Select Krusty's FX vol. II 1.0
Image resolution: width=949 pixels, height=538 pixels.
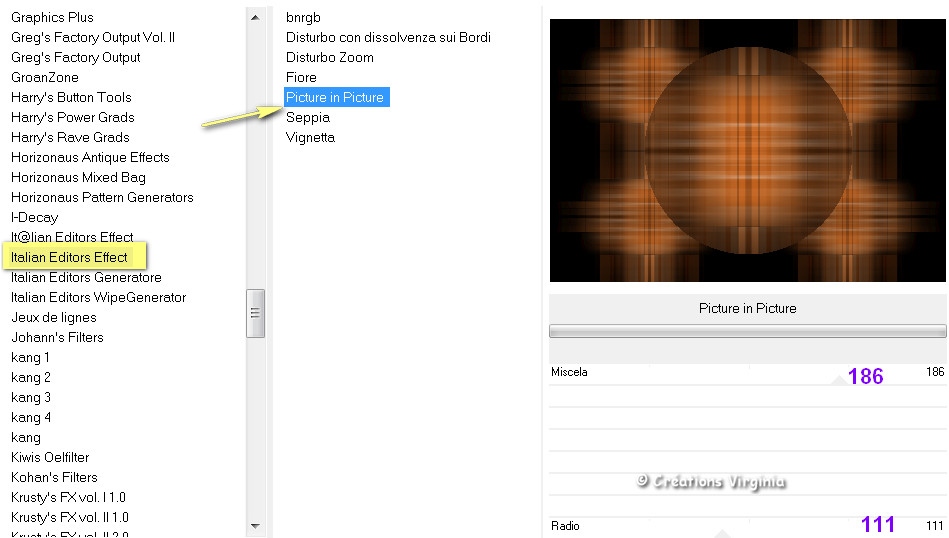coord(70,517)
